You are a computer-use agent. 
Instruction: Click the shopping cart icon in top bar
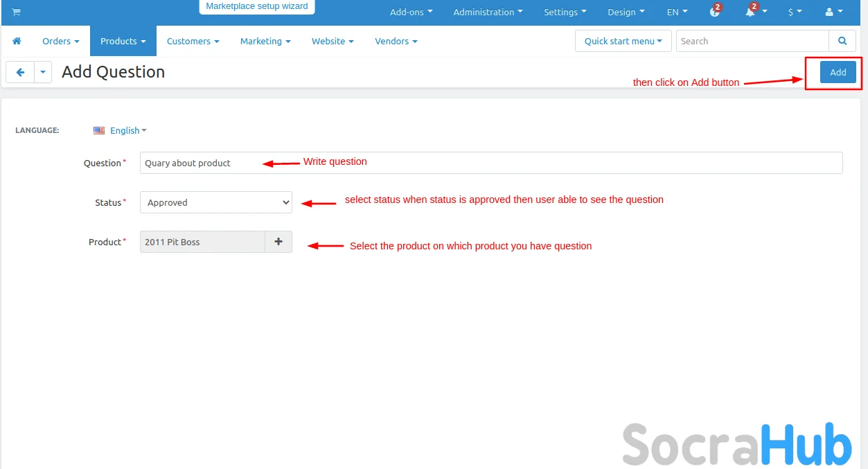tap(16, 12)
